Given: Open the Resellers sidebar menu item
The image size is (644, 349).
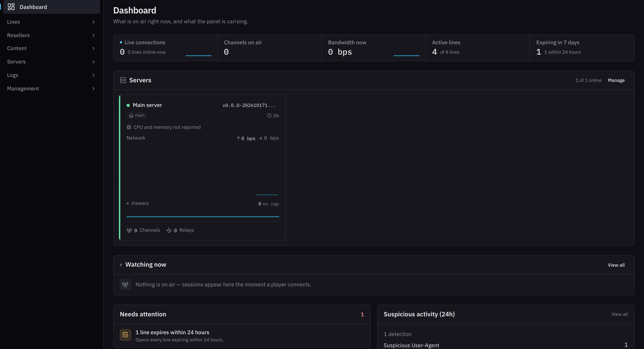Looking at the screenshot, I should click(51, 35).
